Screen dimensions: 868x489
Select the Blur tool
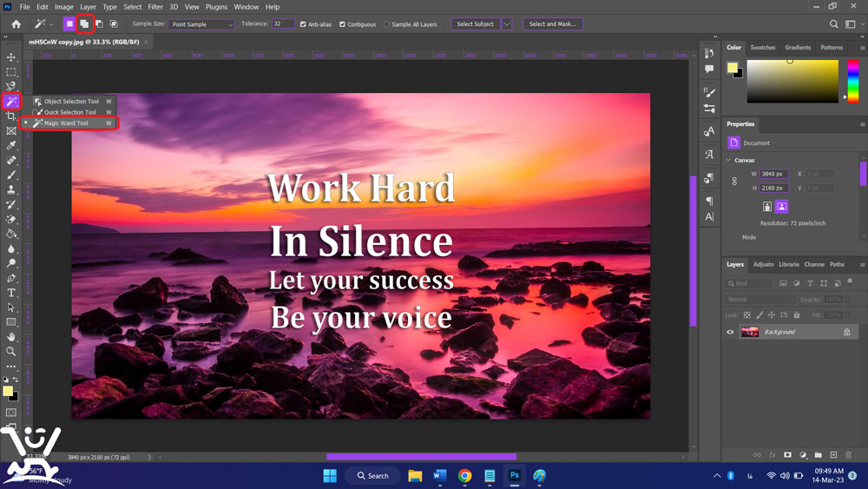[11, 248]
